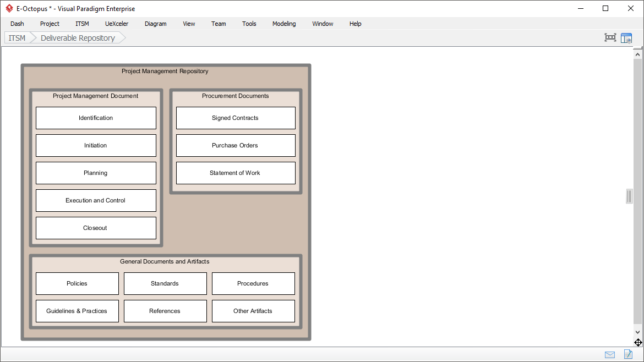Open the Initiation box
Screen dimensions: 644x362
96,145
